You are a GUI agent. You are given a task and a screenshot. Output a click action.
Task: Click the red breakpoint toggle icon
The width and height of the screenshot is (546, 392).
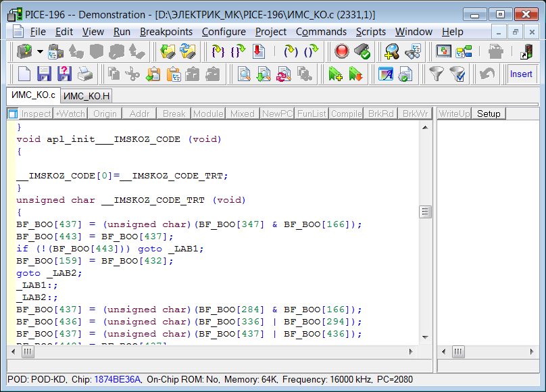click(342, 51)
